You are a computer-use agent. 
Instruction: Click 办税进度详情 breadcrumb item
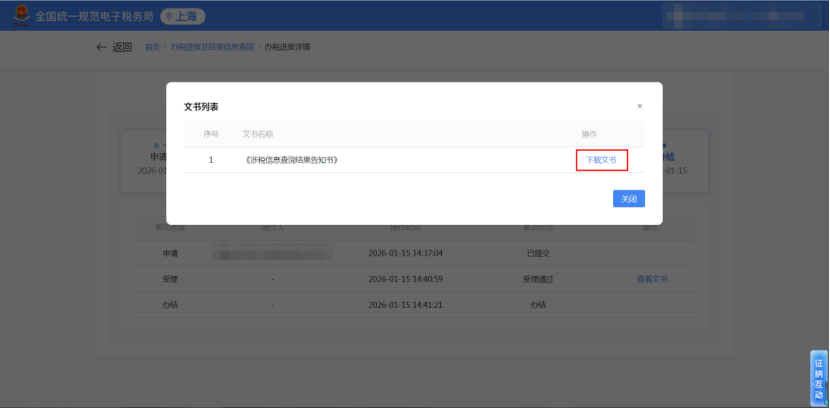point(287,47)
